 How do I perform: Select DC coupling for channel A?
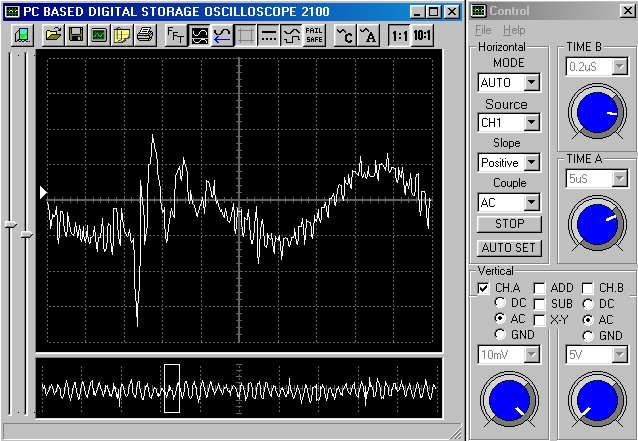pos(501,302)
